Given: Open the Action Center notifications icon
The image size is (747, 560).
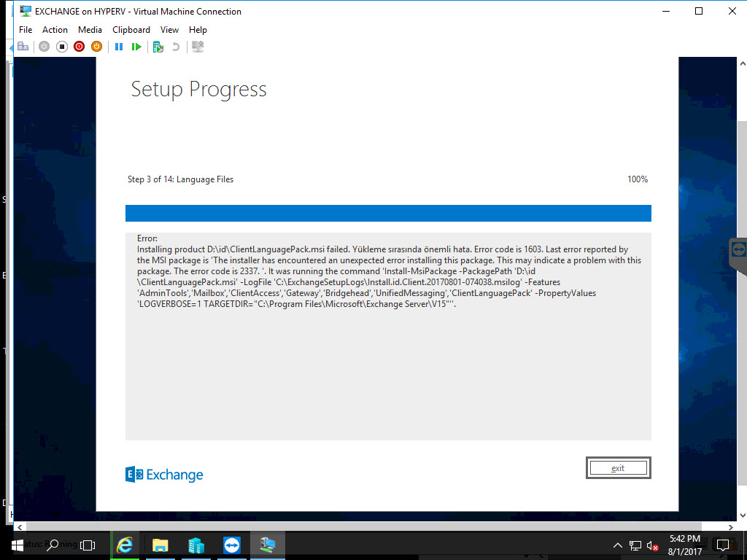Looking at the screenshot, I should point(723,545).
